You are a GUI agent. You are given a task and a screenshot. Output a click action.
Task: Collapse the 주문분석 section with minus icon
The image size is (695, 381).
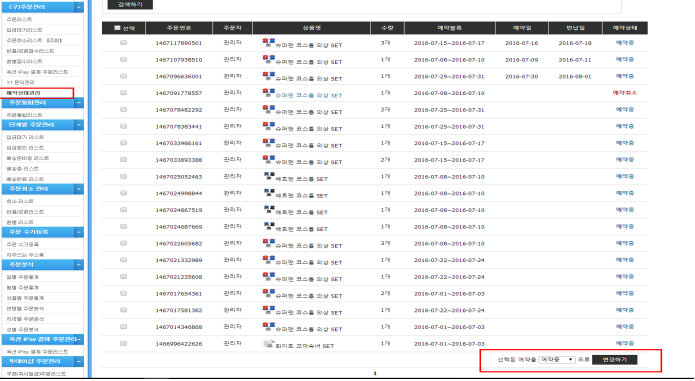click(x=78, y=264)
